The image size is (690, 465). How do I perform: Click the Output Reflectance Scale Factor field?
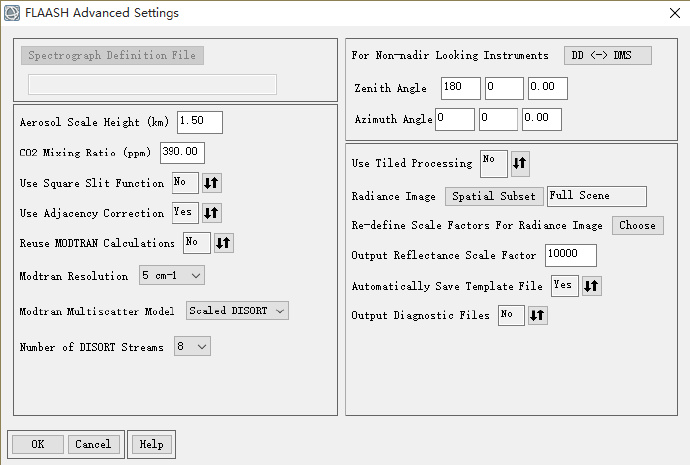coord(570,255)
